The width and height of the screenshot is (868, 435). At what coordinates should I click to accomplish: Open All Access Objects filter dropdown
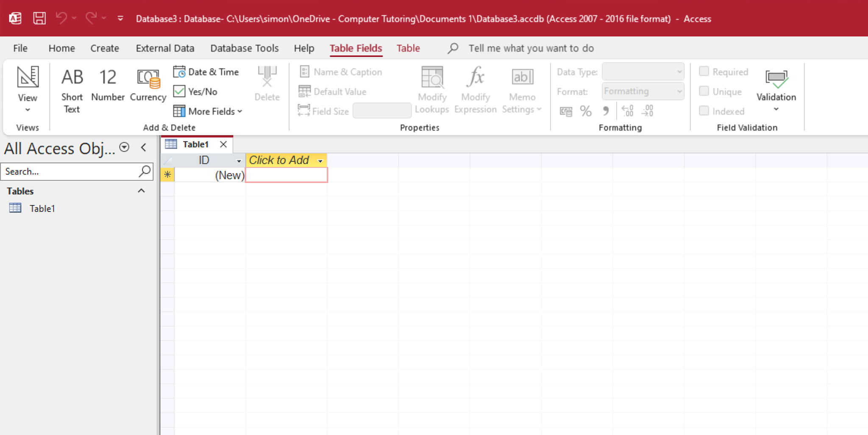coord(124,147)
